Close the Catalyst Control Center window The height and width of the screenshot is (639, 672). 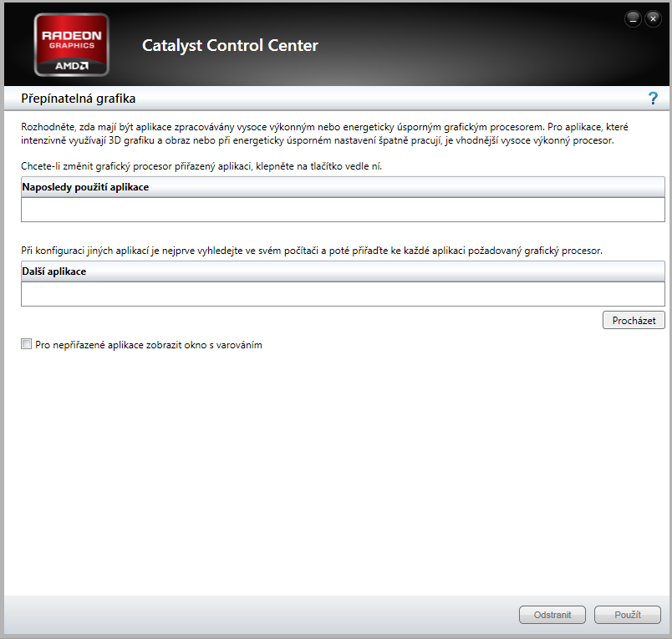[653, 19]
